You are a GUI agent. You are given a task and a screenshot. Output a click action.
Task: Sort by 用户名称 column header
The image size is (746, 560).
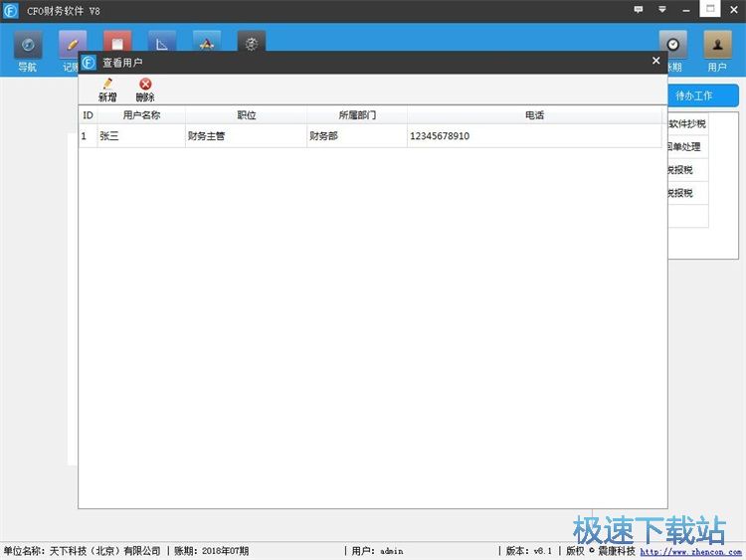click(141, 115)
